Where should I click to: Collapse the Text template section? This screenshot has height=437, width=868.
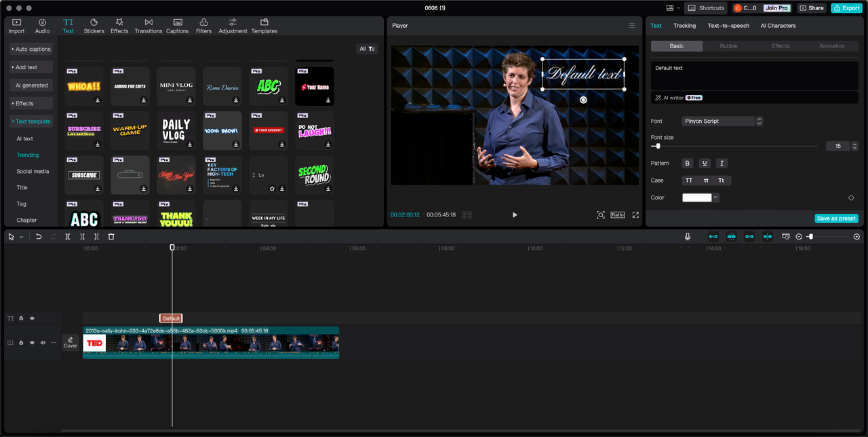[31, 121]
